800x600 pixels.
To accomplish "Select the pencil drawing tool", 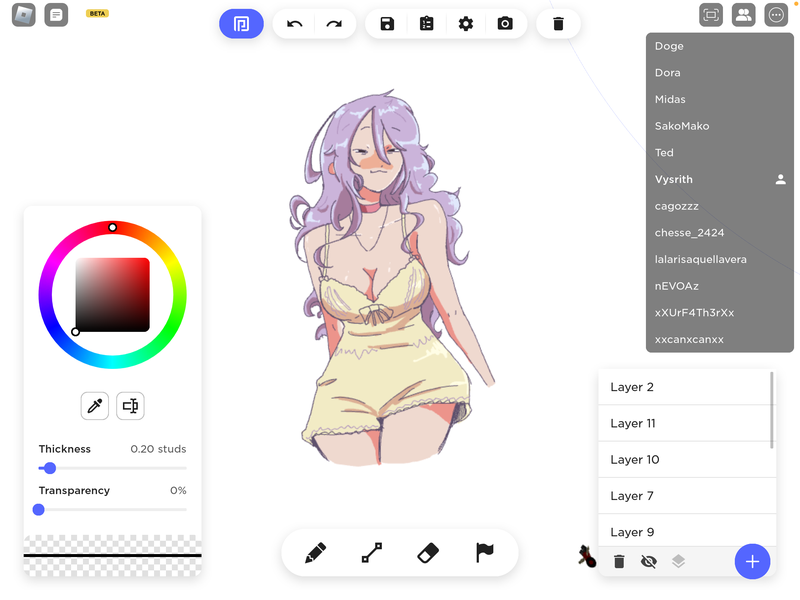I will click(x=316, y=553).
